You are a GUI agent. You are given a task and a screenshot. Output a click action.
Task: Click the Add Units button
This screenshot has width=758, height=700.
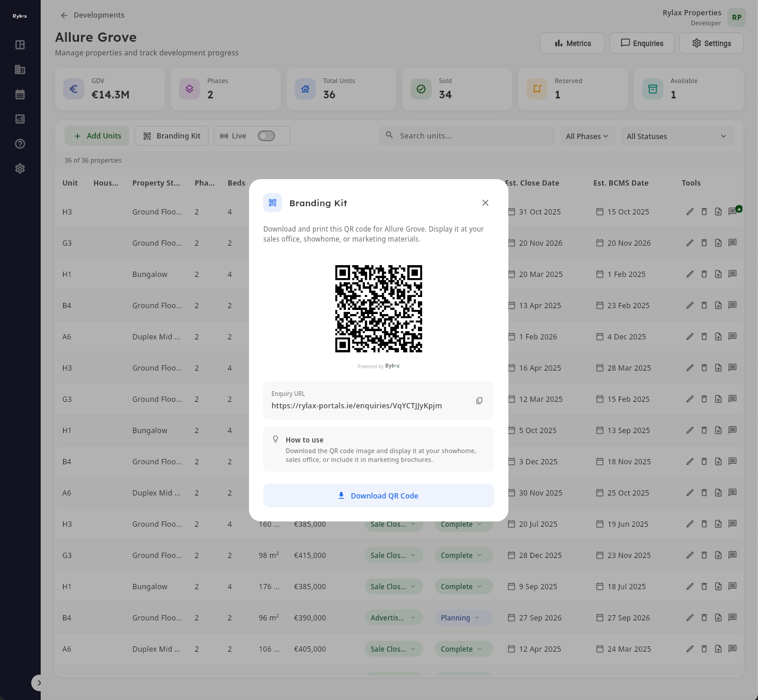[97, 136]
